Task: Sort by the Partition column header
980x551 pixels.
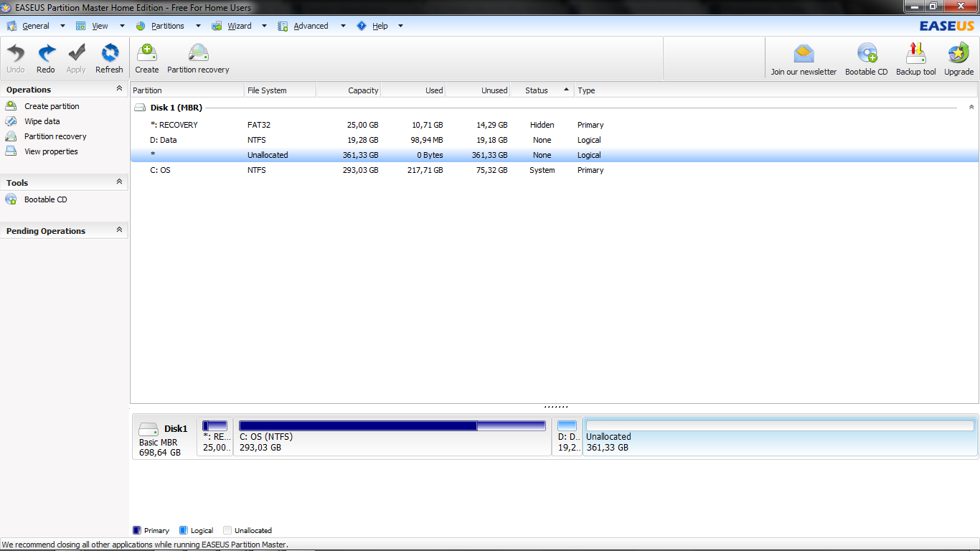Action: [x=187, y=90]
